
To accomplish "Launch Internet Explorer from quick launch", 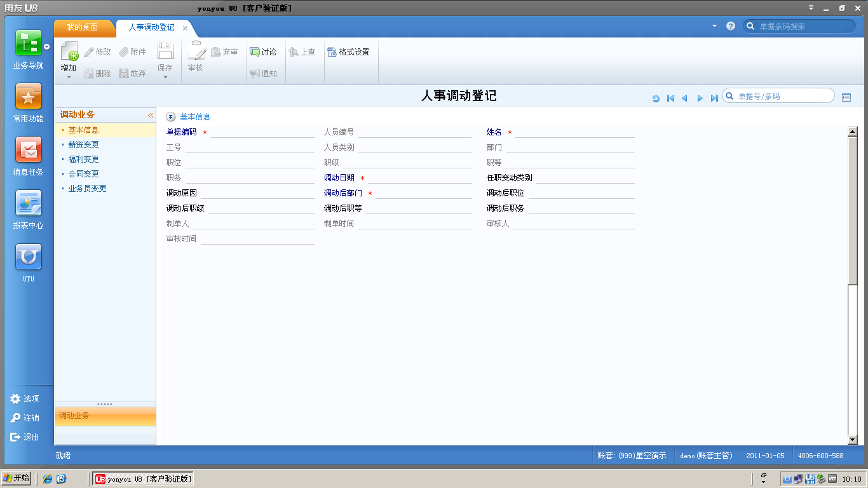I will 48,479.
